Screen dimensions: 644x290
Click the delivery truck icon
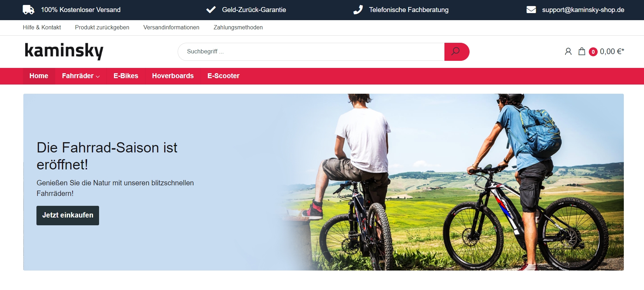28,10
